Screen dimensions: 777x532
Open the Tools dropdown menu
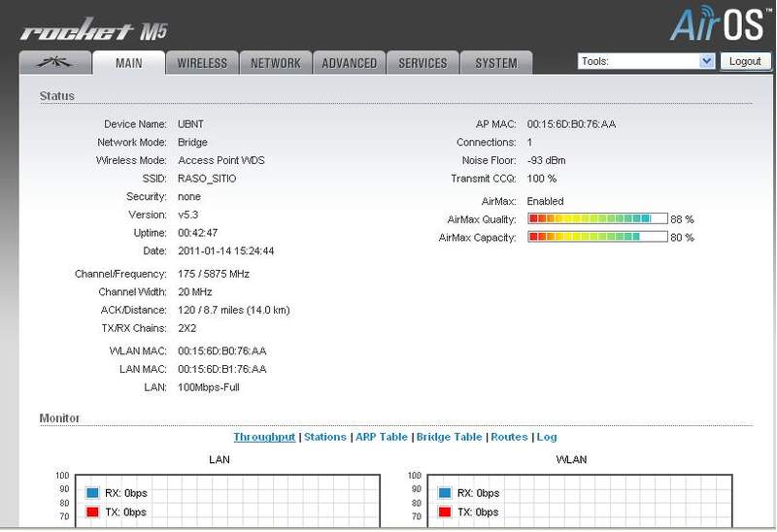(x=646, y=61)
